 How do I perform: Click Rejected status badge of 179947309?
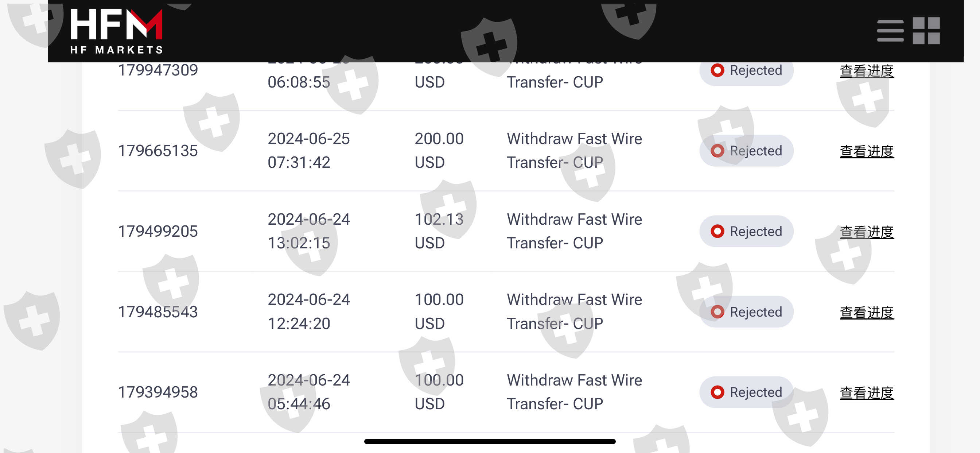(x=746, y=71)
